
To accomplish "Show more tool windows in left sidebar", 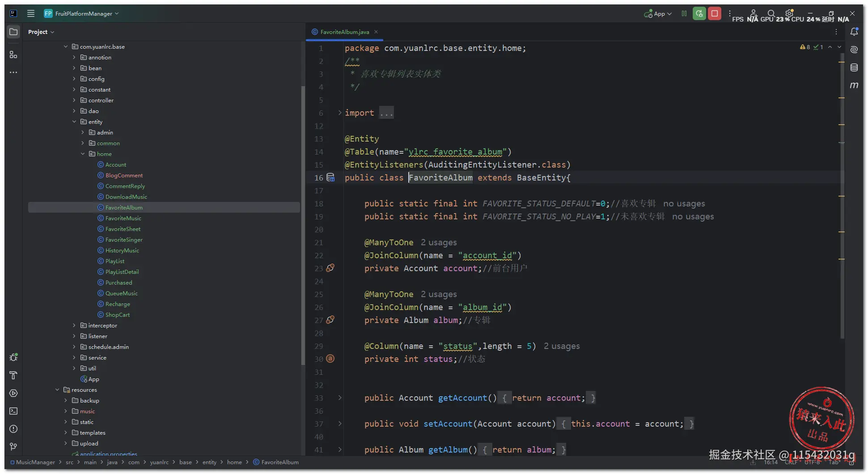I will 13,72.
